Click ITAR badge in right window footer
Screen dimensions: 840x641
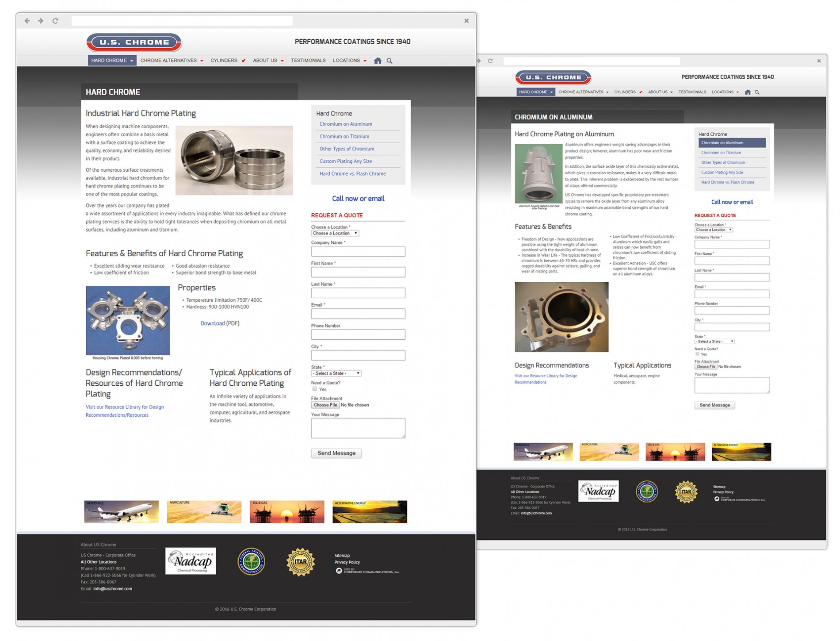tap(686, 491)
